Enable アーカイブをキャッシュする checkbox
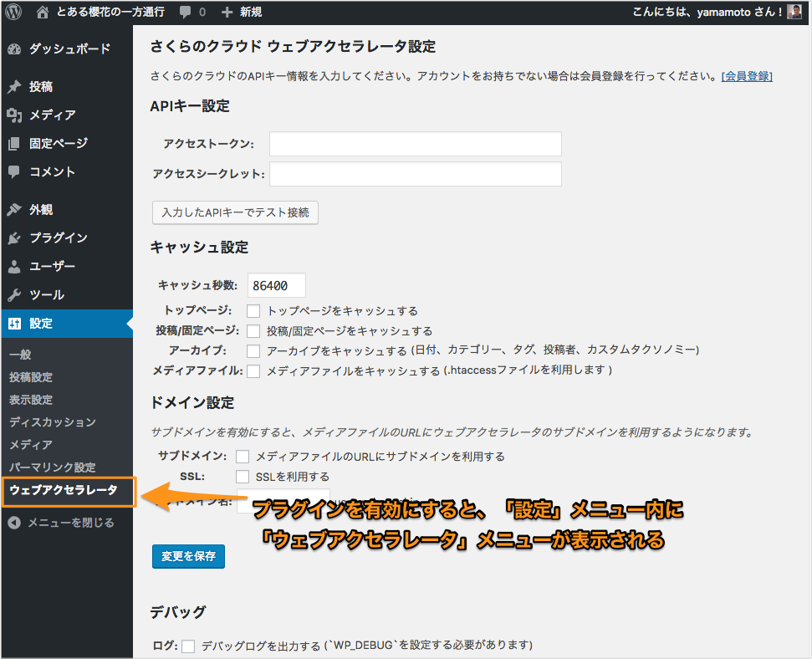812x659 pixels. [x=253, y=351]
